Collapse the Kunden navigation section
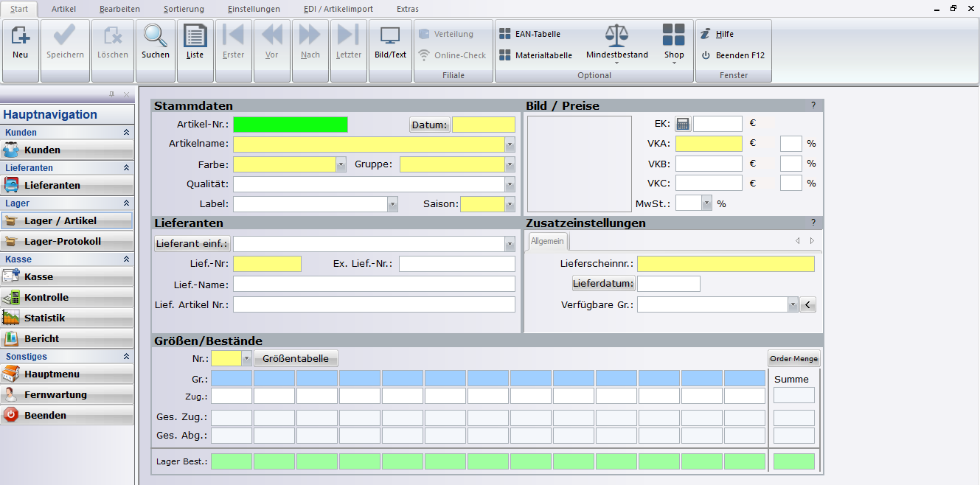Screen dimensions: 980x485 [127, 133]
